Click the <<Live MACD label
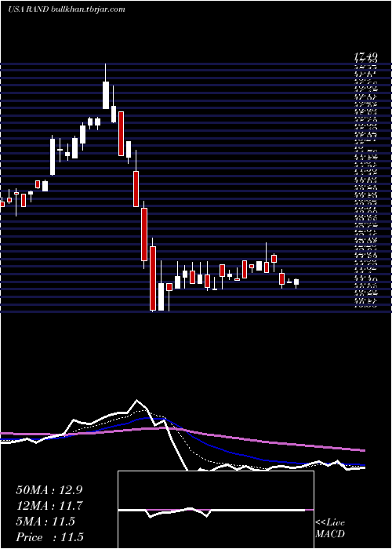Screen dimensions: 392x549 (x=330, y=529)
